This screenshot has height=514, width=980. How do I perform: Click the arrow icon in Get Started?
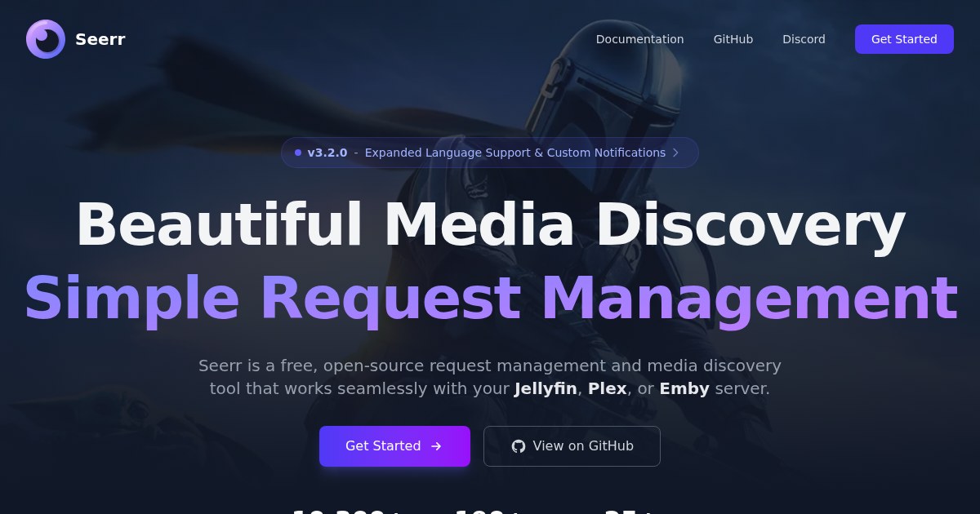click(x=436, y=446)
